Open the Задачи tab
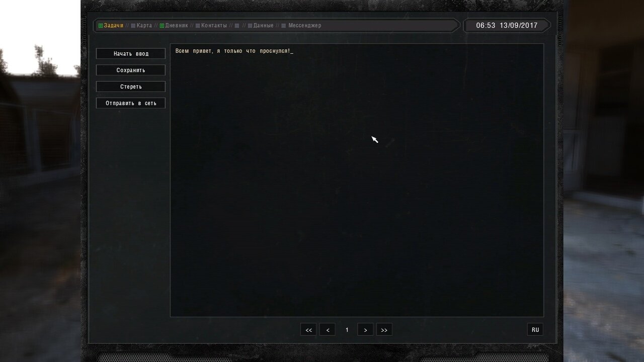Image resolution: width=644 pixels, height=362 pixels. pyautogui.click(x=113, y=26)
